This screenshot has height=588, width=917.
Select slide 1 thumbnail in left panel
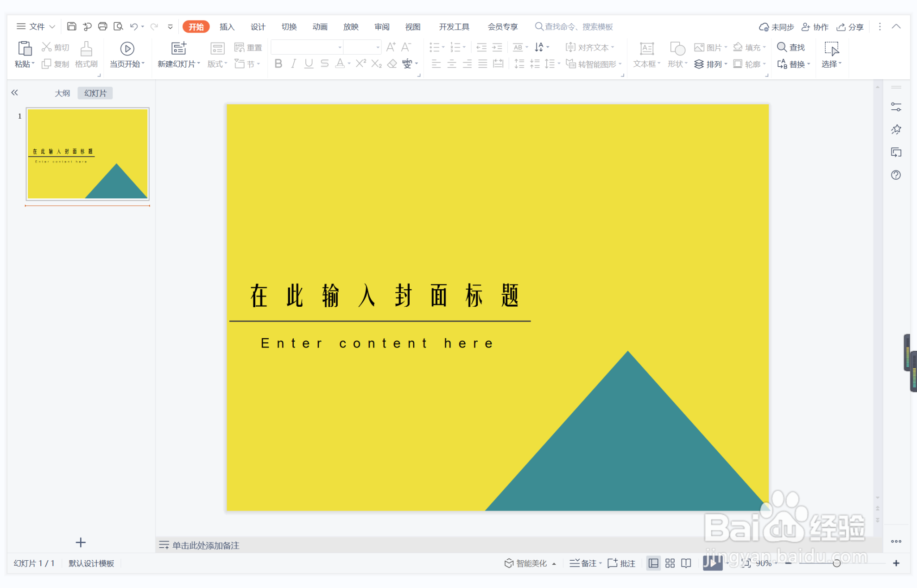[87, 153]
